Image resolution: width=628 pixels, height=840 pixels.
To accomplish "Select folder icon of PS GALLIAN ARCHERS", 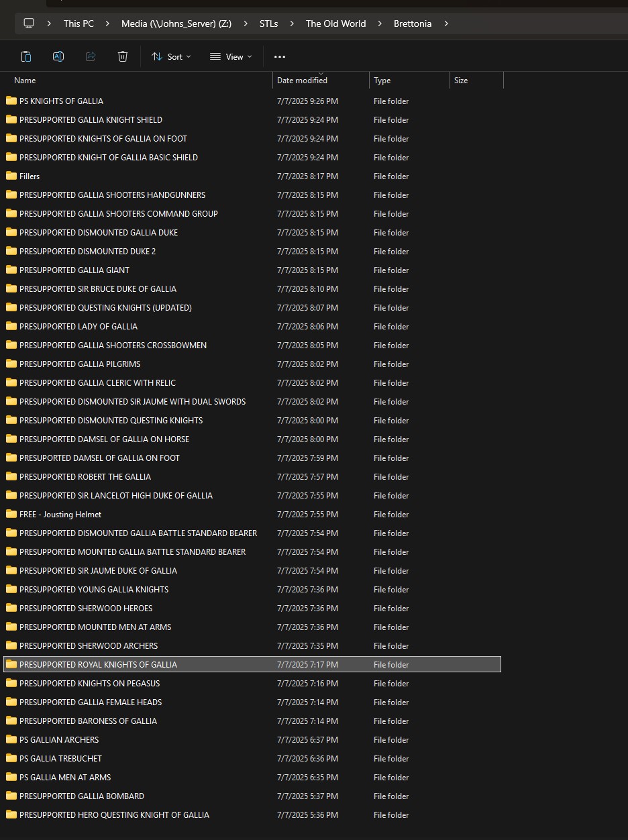I will point(11,739).
